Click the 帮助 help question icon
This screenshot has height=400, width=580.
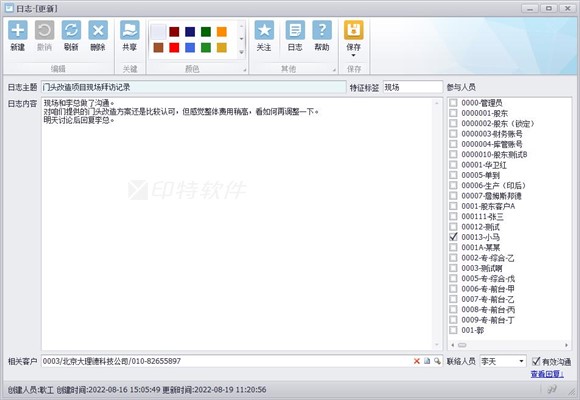click(322, 30)
